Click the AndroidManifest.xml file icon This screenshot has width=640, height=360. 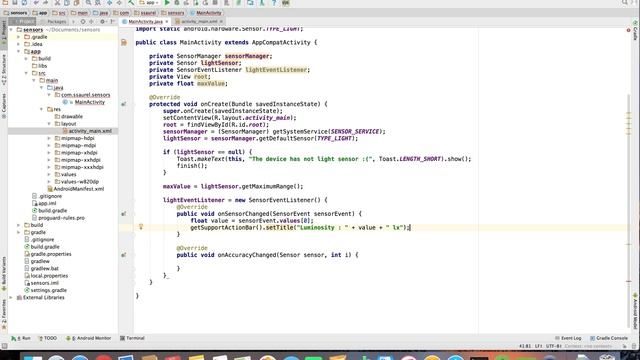coord(50,189)
